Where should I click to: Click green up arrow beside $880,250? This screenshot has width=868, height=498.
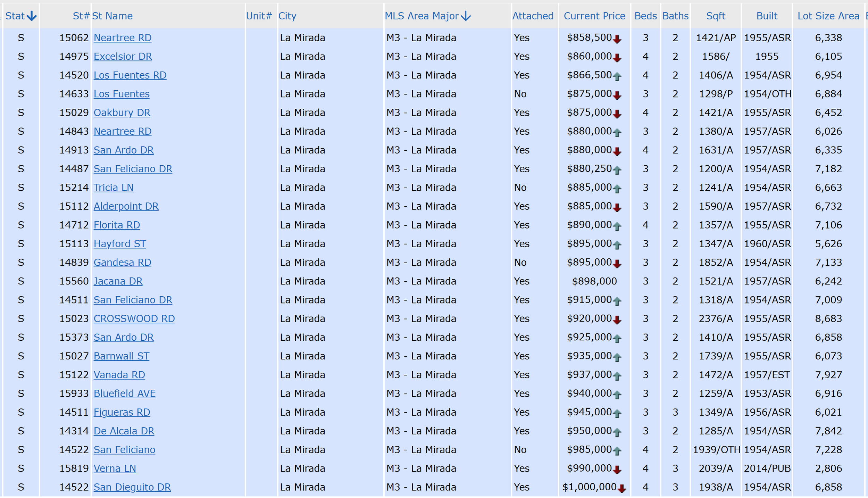coord(617,170)
